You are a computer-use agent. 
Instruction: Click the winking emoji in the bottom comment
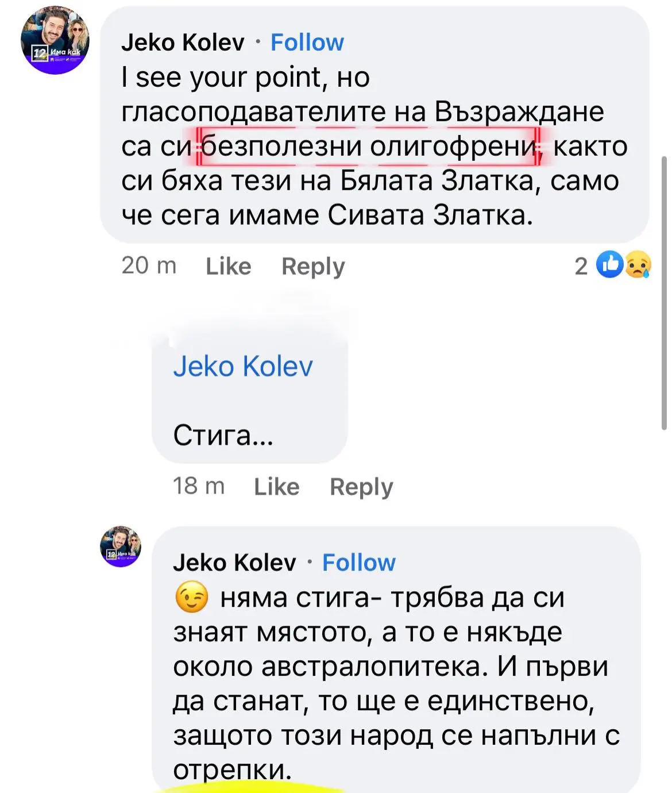click(191, 598)
